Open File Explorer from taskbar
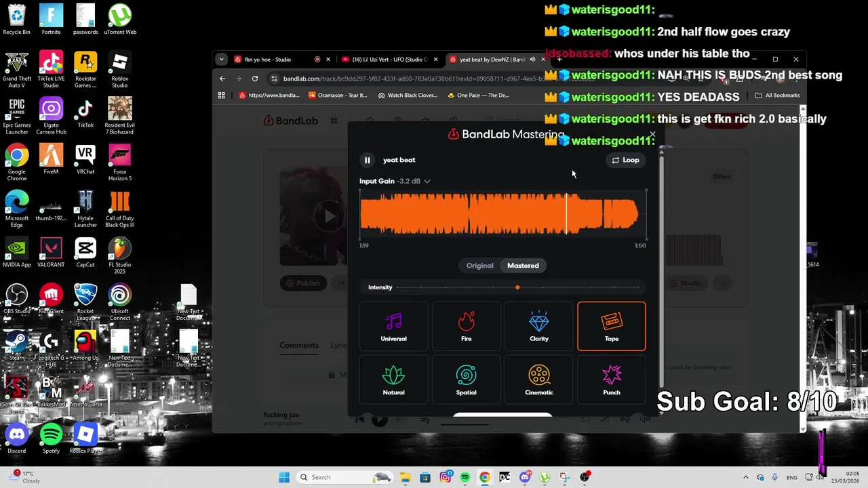This screenshot has height=488, width=868. [x=405, y=477]
